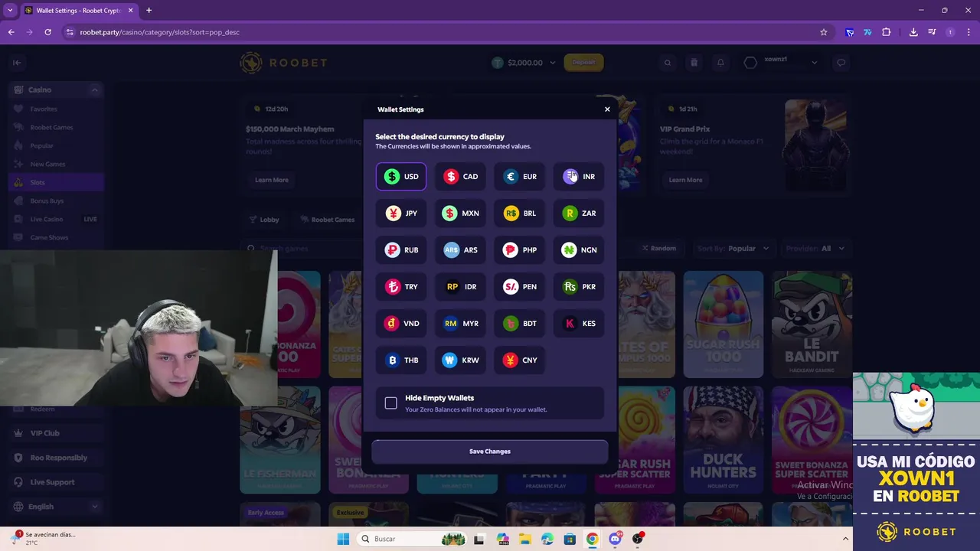Pick the PEN currency option

point(519,287)
